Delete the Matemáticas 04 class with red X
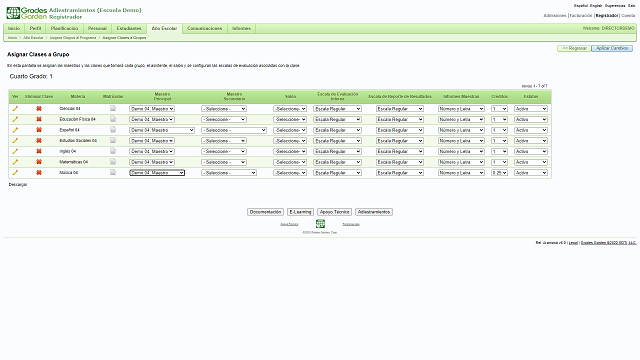 tap(39, 162)
